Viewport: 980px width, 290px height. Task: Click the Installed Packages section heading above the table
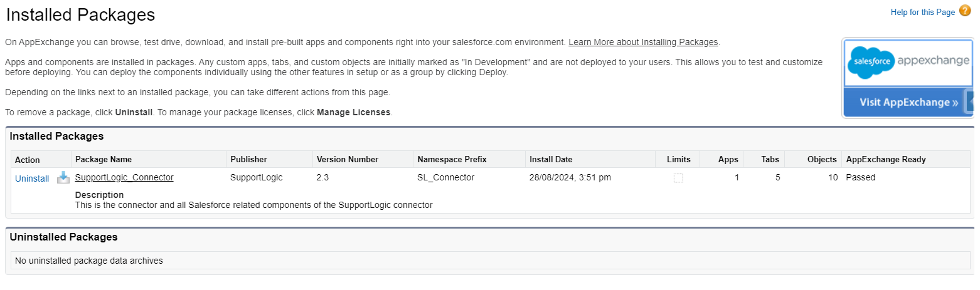coord(56,136)
